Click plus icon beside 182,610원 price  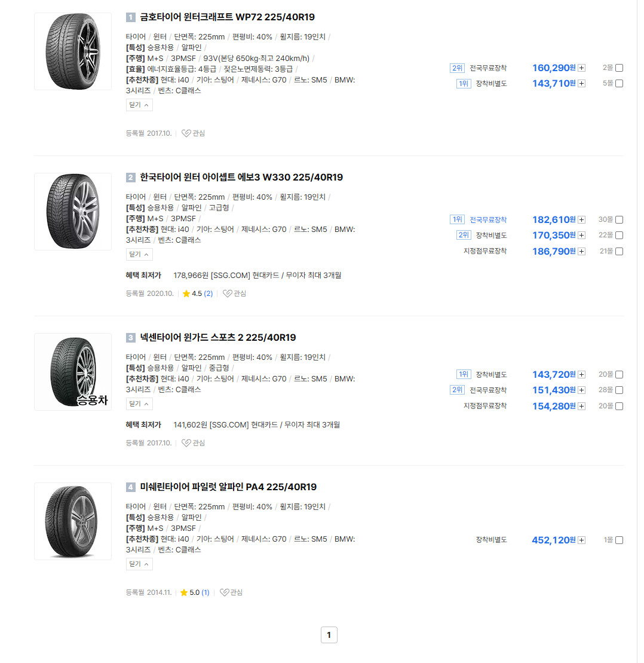[x=581, y=220]
